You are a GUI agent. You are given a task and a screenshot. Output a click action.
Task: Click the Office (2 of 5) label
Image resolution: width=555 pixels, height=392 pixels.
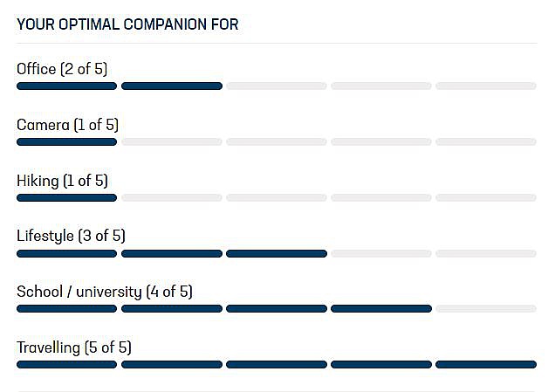(62, 69)
